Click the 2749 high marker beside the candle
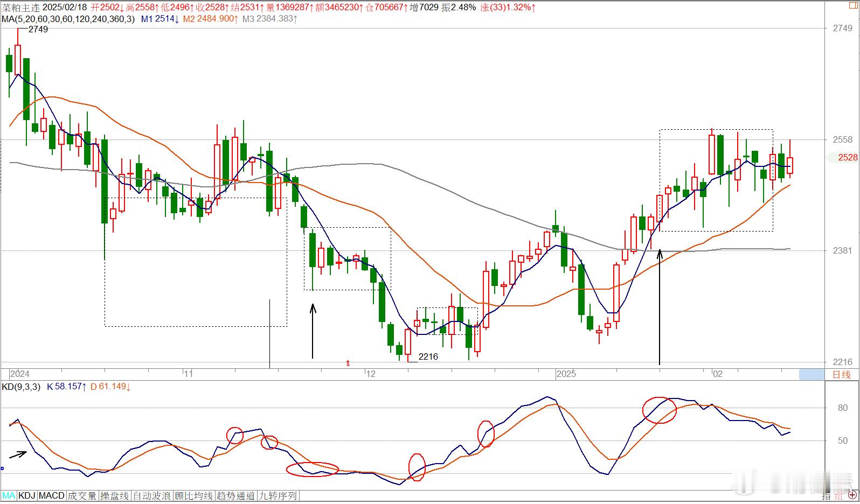The image size is (860, 504). (x=38, y=29)
